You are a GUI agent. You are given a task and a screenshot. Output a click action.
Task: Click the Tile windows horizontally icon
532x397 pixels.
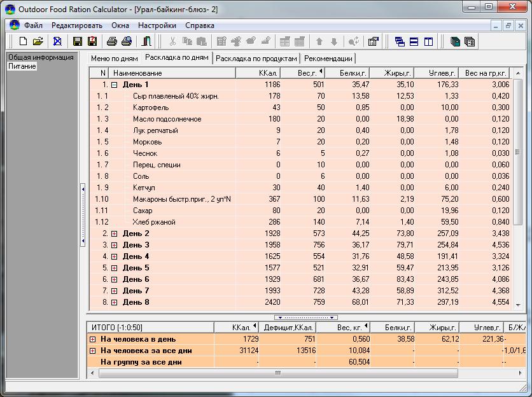(x=414, y=42)
